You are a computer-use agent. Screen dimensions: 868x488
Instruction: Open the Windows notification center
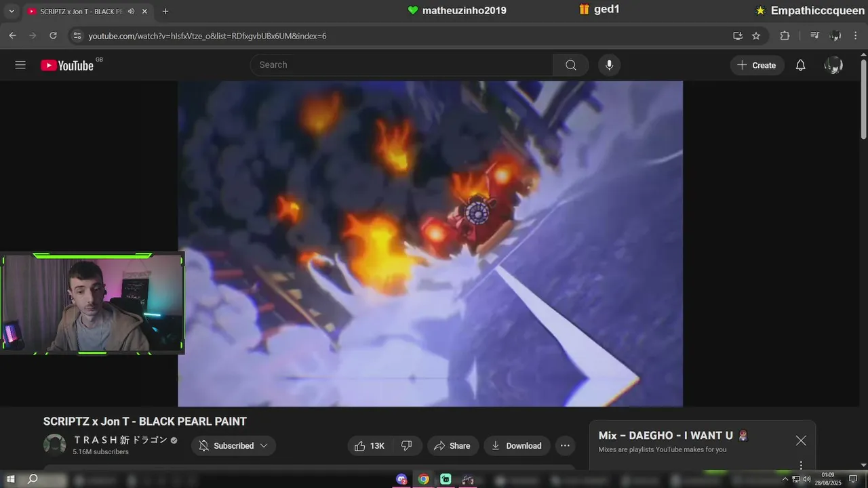(x=853, y=479)
